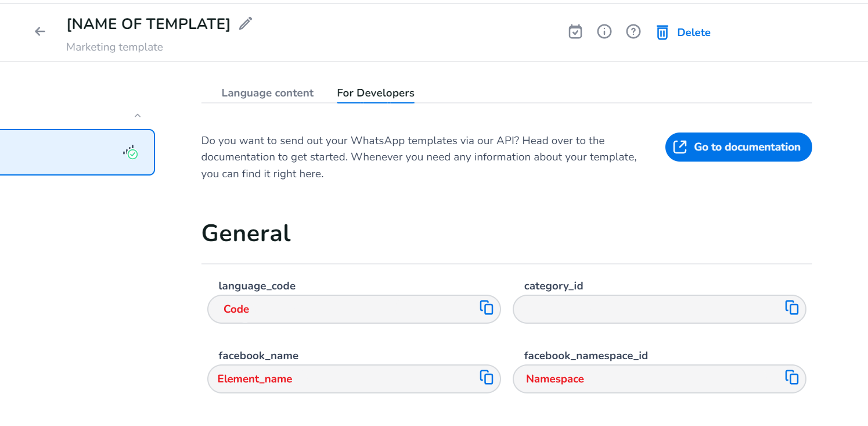Open the calendar check icon in header

click(575, 32)
